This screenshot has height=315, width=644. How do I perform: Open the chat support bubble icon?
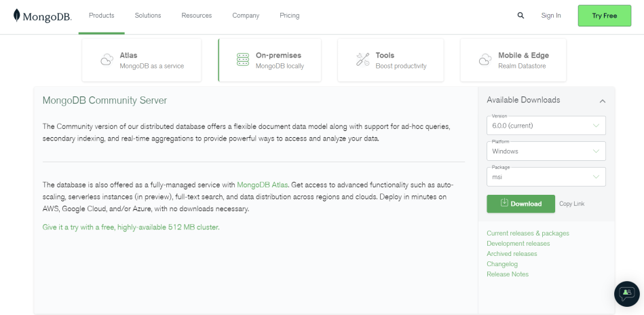[x=627, y=293]
